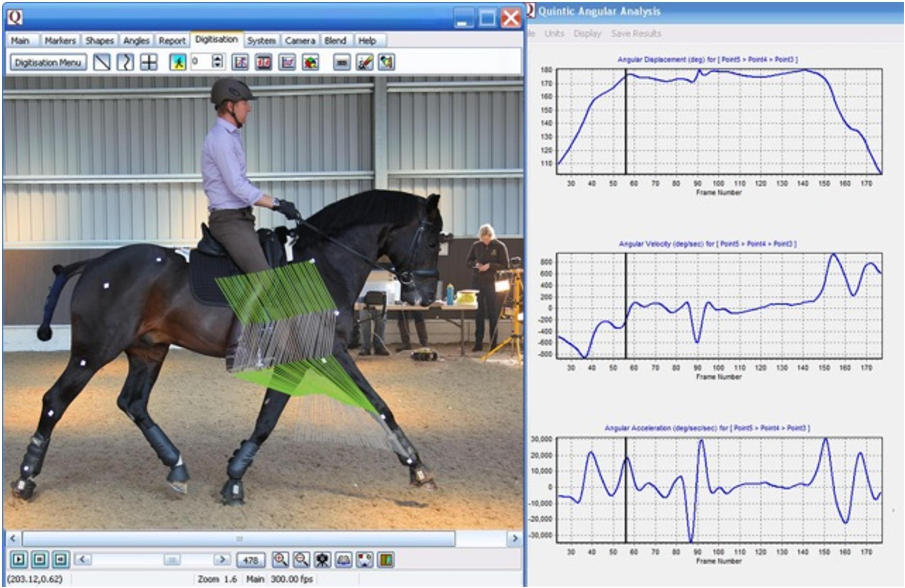Click the video camera icon
This screenshot has height=588, width=905.
pyautogui.click(x=322, y=560)
